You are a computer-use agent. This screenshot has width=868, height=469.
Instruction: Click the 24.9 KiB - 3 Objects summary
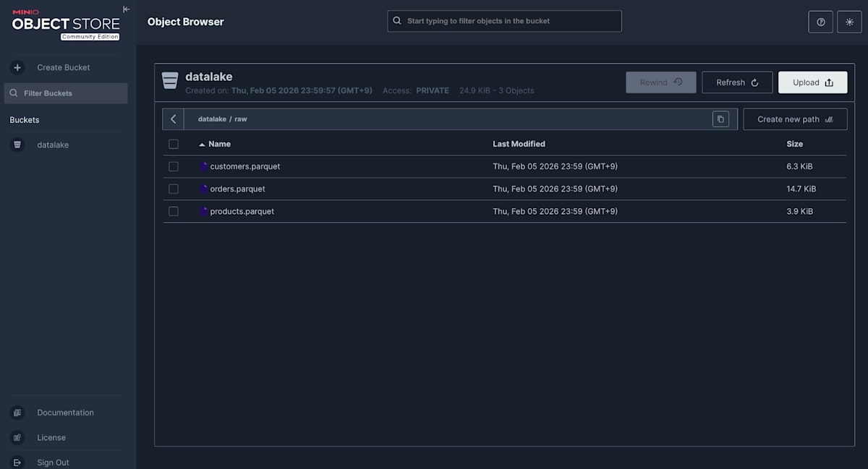coord(497,90)
